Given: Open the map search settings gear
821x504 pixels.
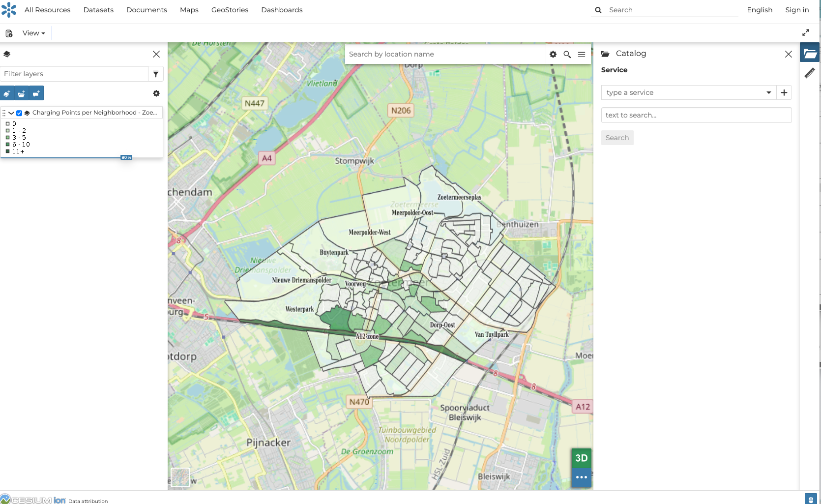Looking at the screenshot, I should pos(553,54).
